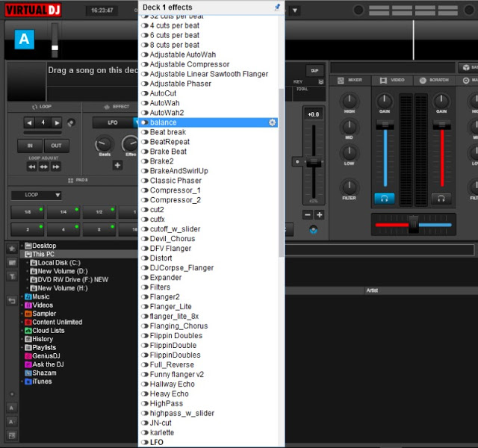The image size is (478, 448).
Task: Toggle the Brake Beat effect
Action: [x=144, y=152]
